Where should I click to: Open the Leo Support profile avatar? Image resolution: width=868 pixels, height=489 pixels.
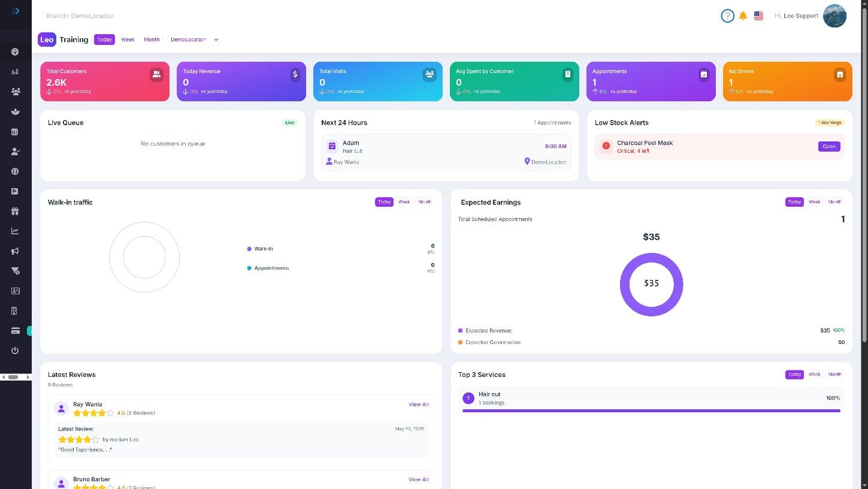point(834,16)
